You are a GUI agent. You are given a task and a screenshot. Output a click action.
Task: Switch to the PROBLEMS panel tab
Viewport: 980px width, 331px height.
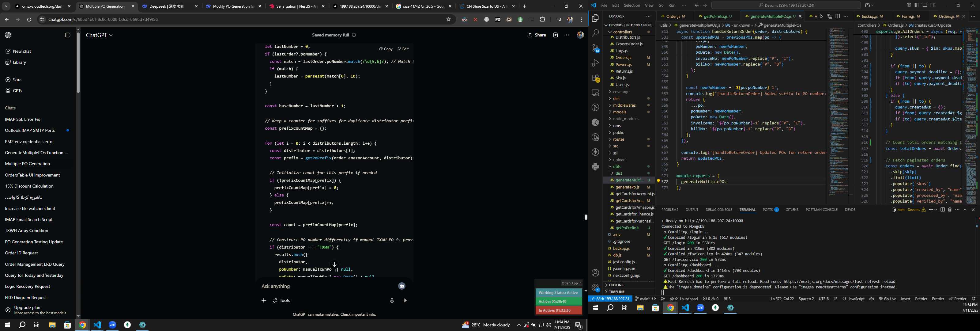pos(669,210)
